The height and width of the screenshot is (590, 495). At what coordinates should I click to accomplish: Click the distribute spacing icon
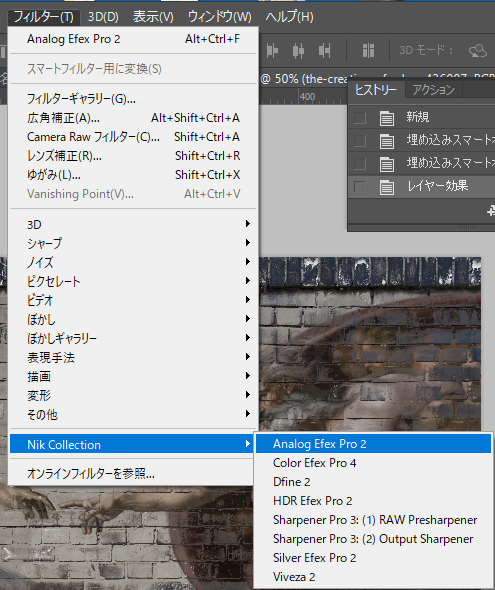tap(368, 50)
